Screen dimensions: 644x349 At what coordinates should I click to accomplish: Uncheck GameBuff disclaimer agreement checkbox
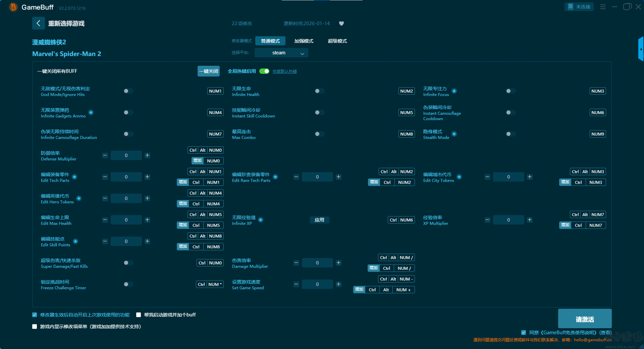click(524, 333)
